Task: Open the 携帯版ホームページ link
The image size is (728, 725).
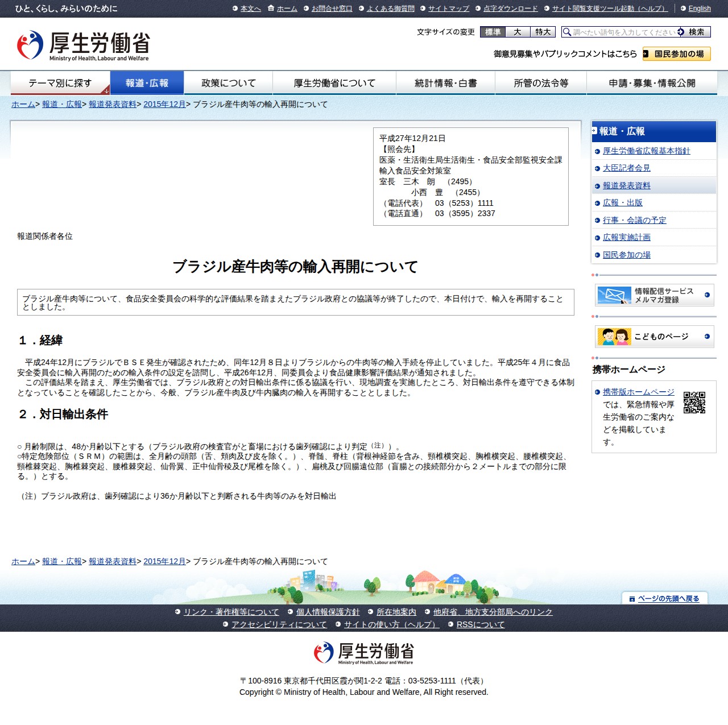Action: (x=638, y=392)
